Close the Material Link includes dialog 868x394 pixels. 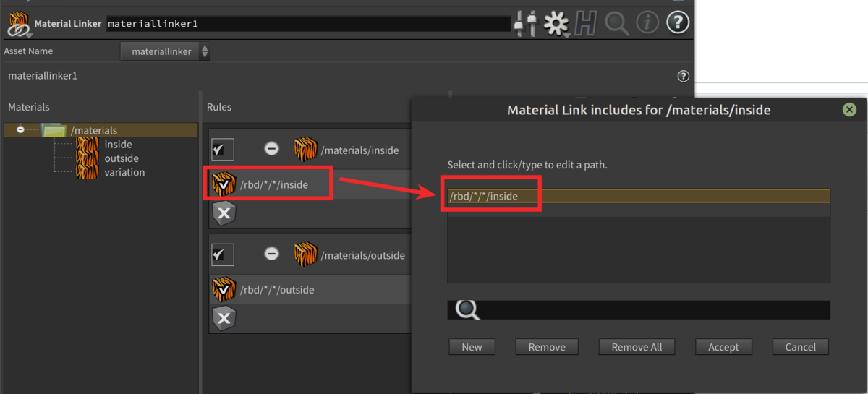[850, 110]
